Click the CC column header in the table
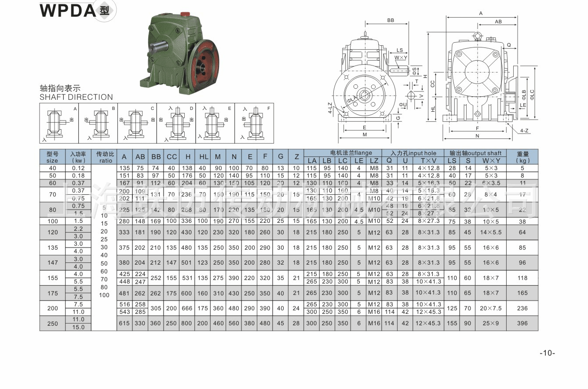 pyautogui.click(x=172, y=157)
